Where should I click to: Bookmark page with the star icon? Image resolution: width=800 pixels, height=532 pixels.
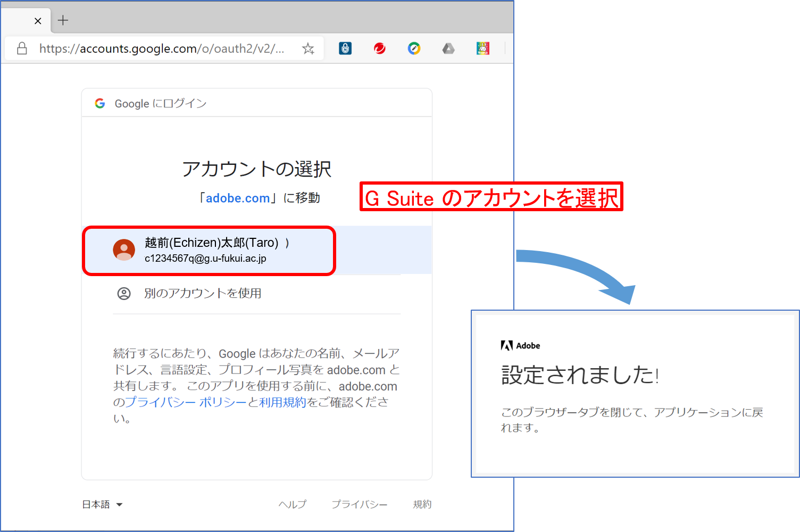pyautogui.click(x=308, y=48)
